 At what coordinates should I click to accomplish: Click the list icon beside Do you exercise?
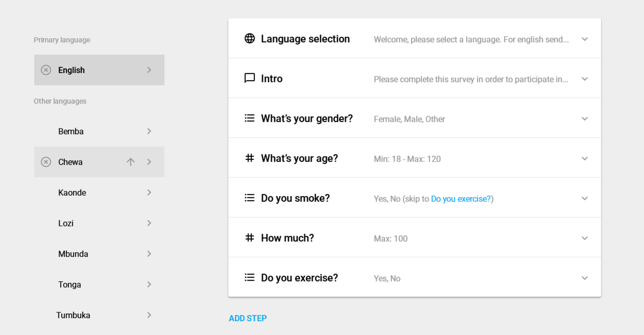point(249,278)
